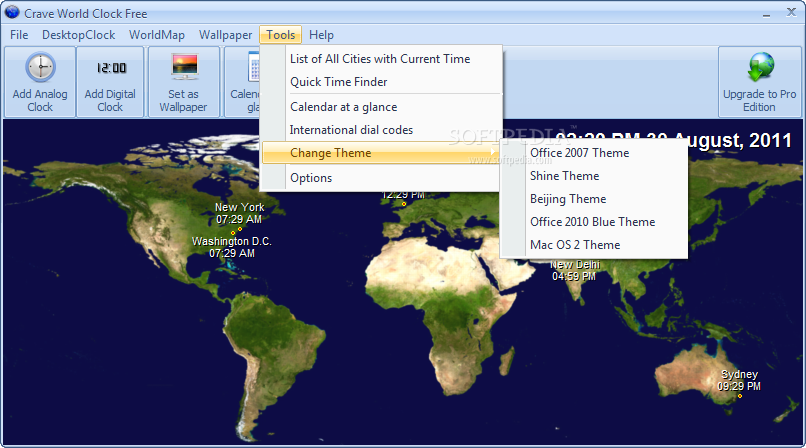
Task: Click the Set as Wallpaper icon
Action: 184,67
